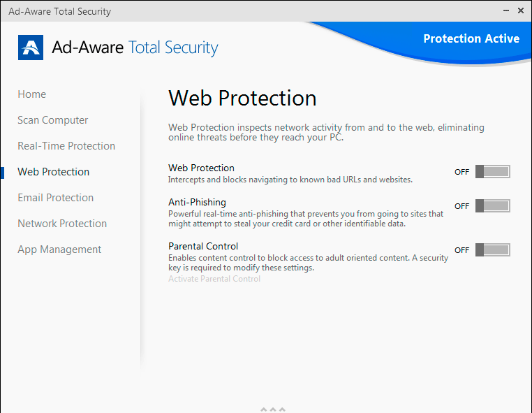
Task: Go to Scan Computer
Action: tap(53, 120)
